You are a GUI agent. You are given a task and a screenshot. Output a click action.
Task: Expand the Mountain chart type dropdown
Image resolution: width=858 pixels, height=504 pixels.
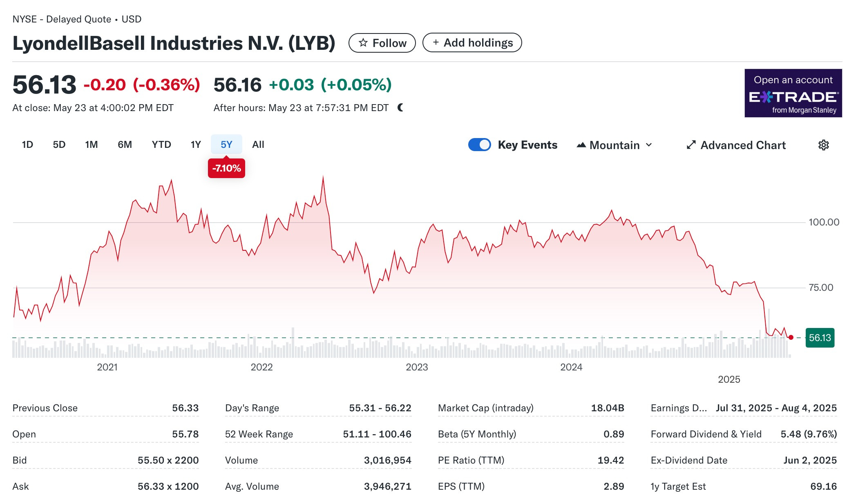pyautogui.click(x=614, y=145)
